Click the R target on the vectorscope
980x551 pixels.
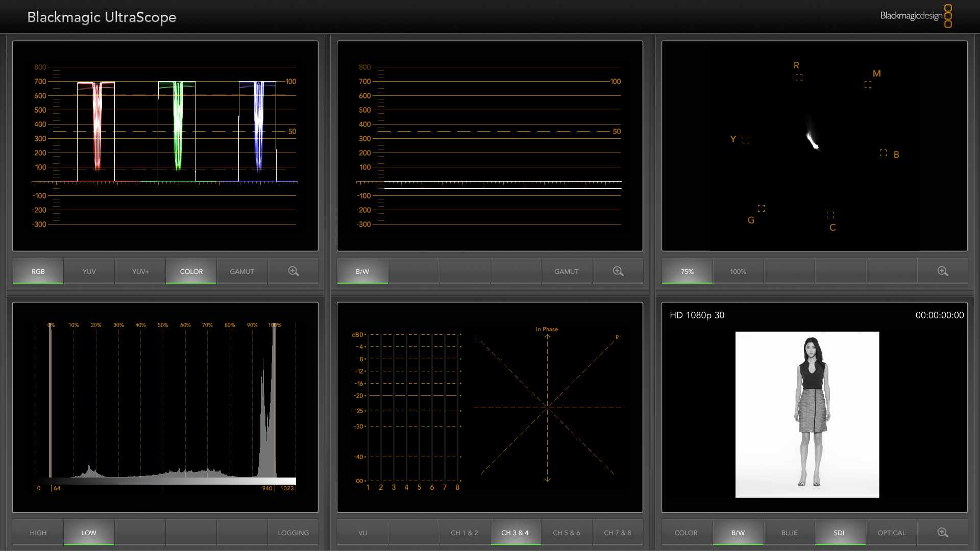click(799, 78)
